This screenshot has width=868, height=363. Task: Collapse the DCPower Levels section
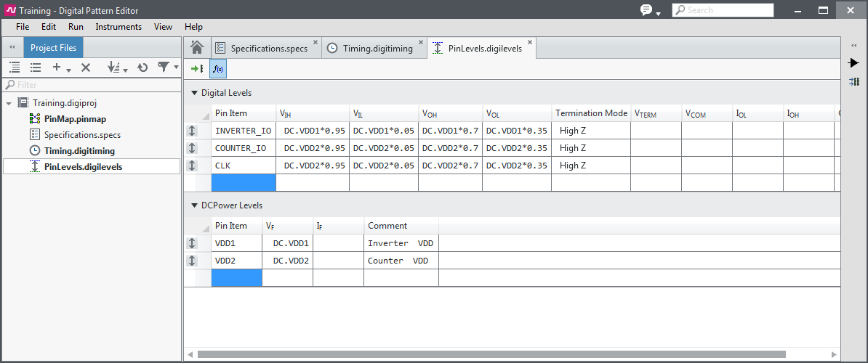[194, 205]
